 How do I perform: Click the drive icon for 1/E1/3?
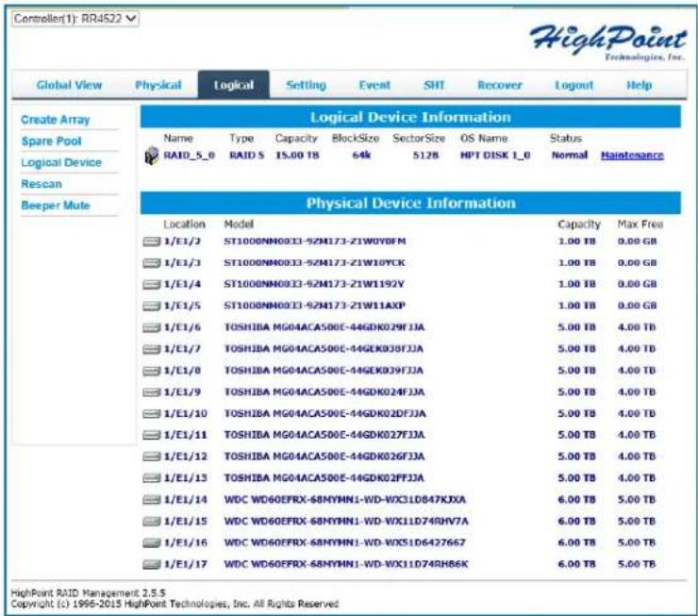[x=151, y=263]
